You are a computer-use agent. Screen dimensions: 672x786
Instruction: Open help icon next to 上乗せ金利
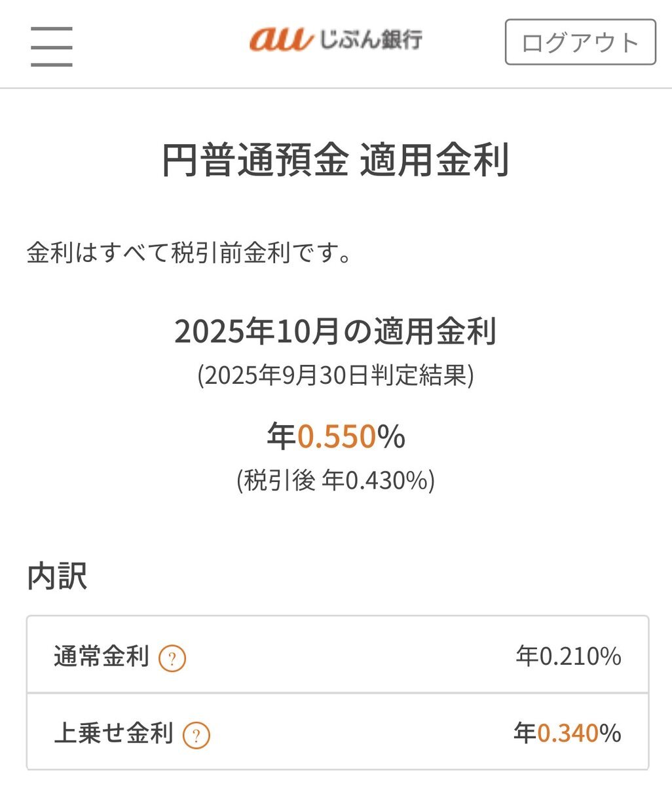(x=196, y=735)
